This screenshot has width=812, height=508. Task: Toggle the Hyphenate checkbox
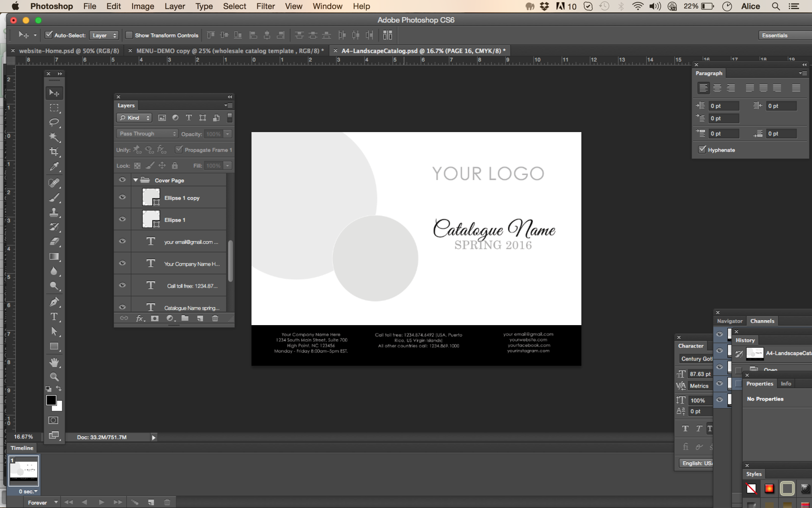pyautogui.click(x=702, y=150)
